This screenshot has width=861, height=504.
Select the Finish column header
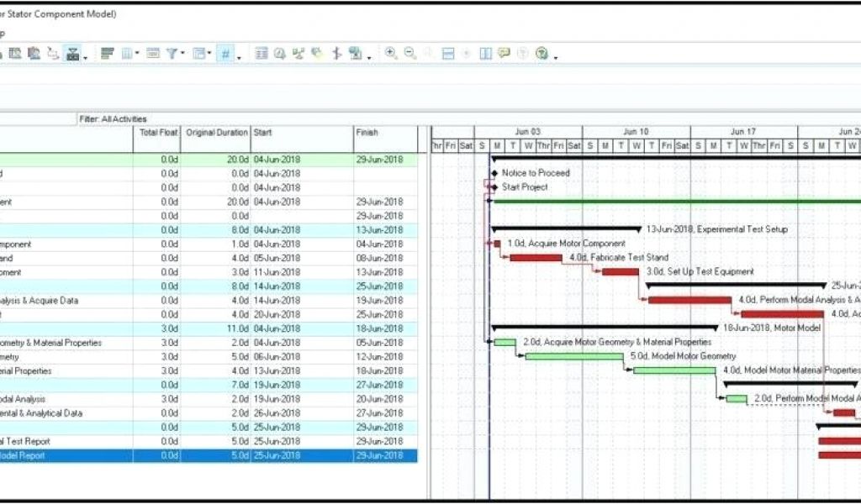[385, 133]
